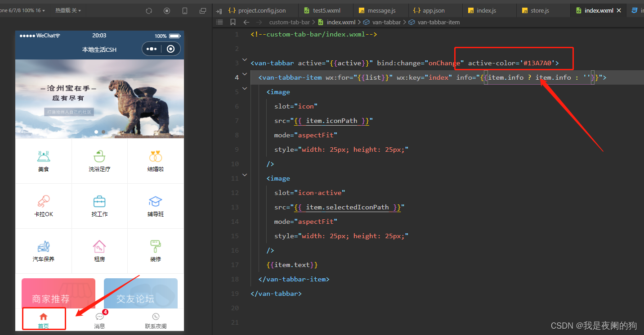This screenshot has width=644, height=335.
Task: Select the 首页 home tab icon
Action: [44, 317]
